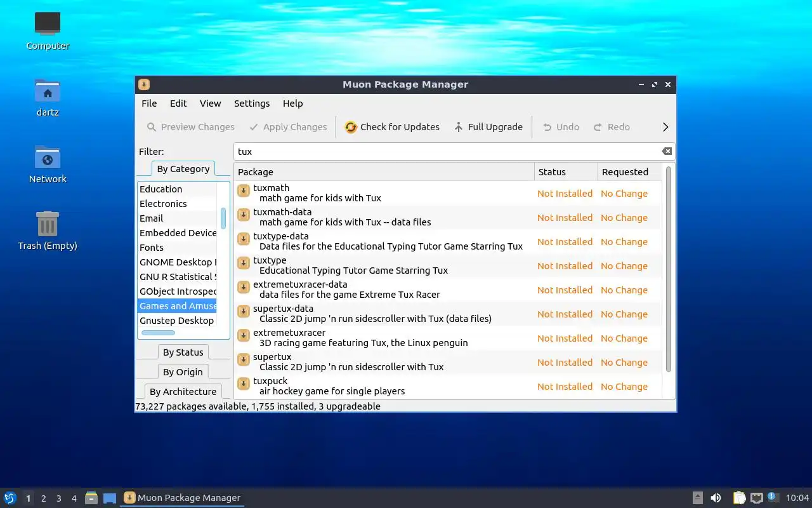812x508 pixels.
Task: Click the update notifier tray icon
Action: (773, 497)
